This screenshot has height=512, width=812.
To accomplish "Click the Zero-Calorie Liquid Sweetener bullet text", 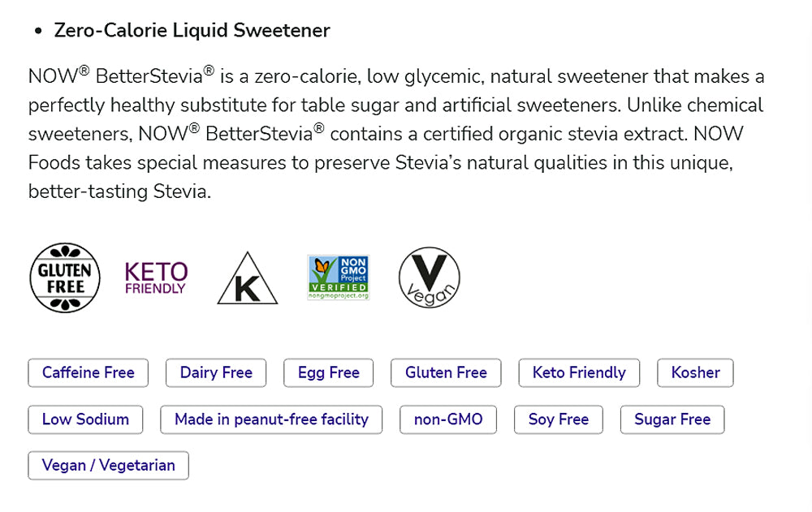I will 192,31.
